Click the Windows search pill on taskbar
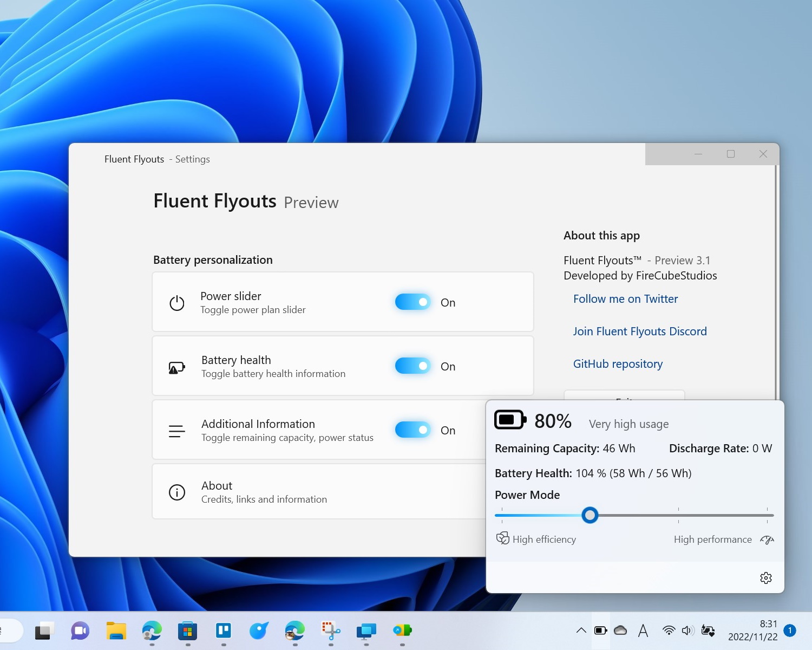Image resolution: width=812 pixels, height=650 pixels. (11, 630)
